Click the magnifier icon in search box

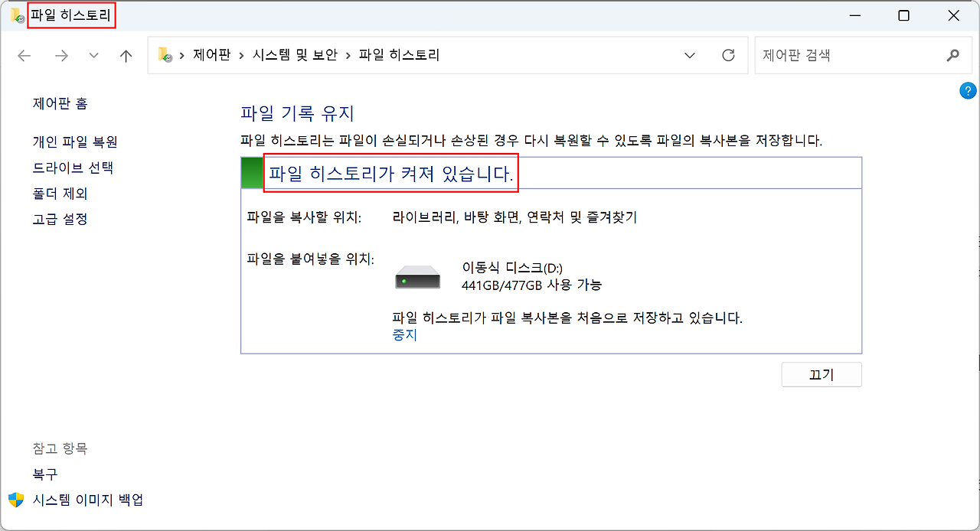[x=952, y=56]
